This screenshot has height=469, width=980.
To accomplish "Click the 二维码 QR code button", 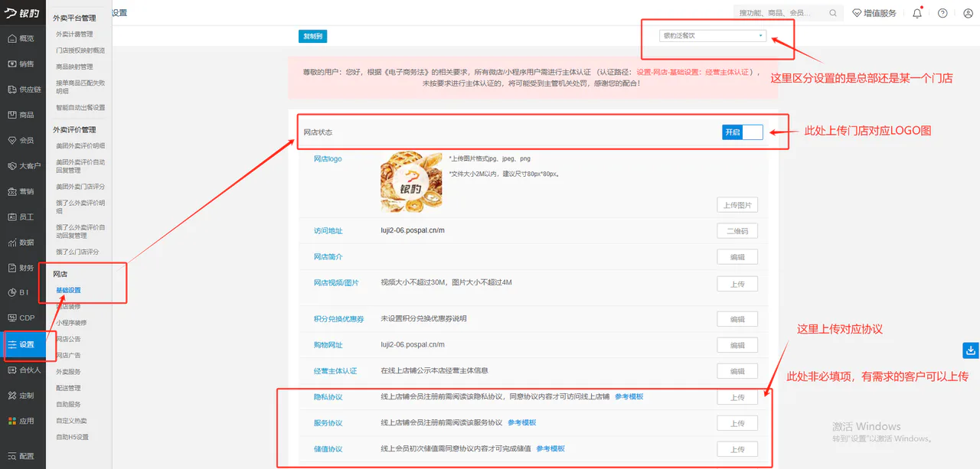I will tap(737, 230).
